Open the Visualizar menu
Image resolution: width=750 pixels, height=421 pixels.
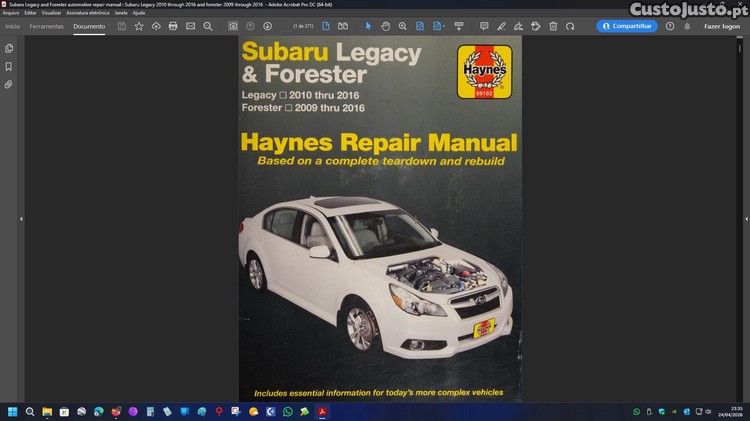pyautogui.click(x=51, y=12)
